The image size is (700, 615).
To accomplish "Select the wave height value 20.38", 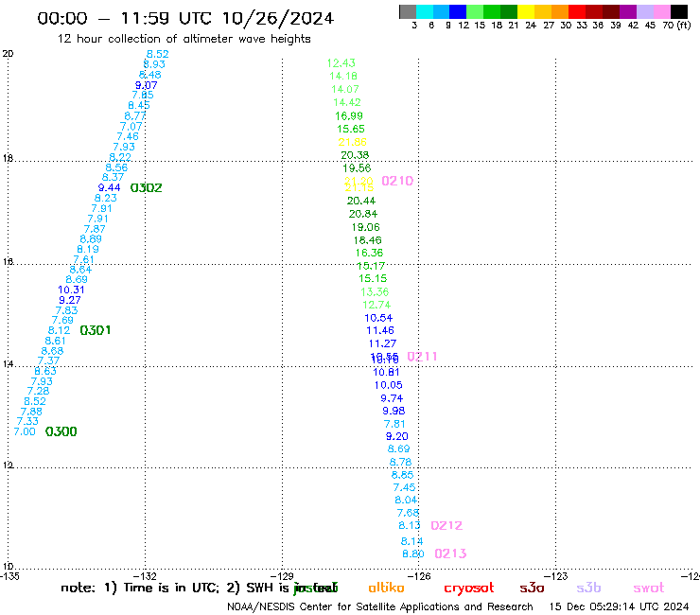I will click(x=355, y=155).
